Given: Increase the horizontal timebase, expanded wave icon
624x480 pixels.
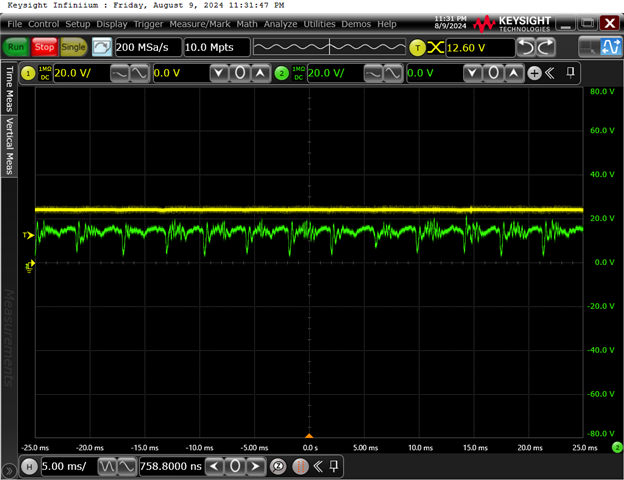Looking at the screenshot, I should click(x=127, y=466).
